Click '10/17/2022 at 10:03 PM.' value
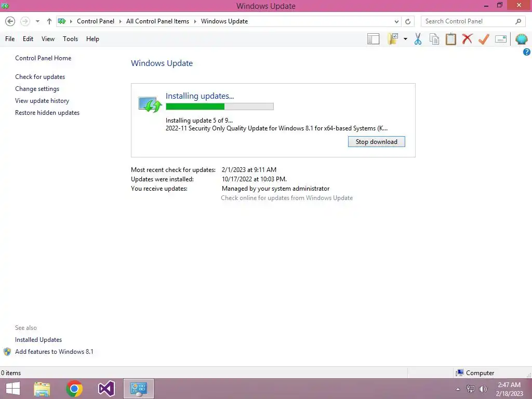This screenshot has height=399, width=532. click(254, 179)
